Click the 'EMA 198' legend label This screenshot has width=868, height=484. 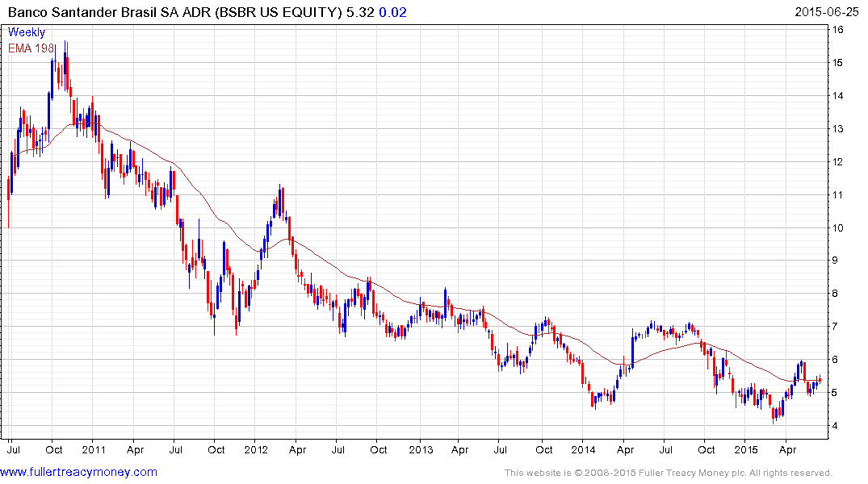pos(31,48)
